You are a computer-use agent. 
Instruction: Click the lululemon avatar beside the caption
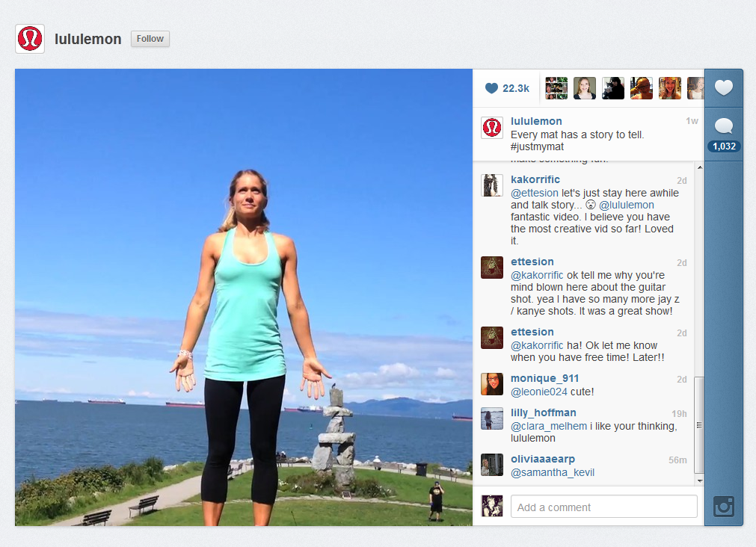(492, 128)
